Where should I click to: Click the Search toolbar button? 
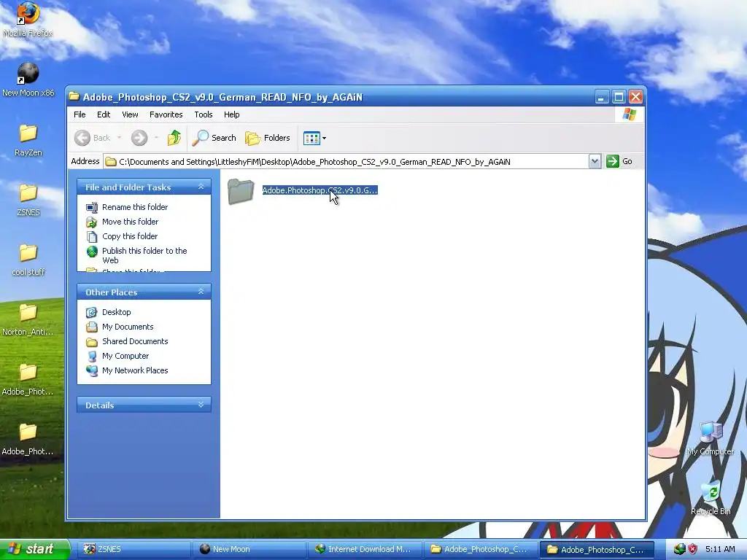coord(214,138)
